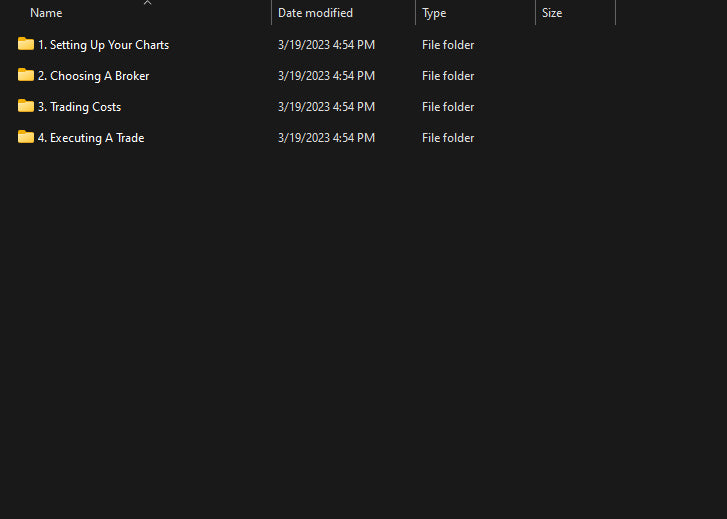The width and height of the screenshot is (727, 519).
Task: Click the folder icon beside Trading Costs
Action: (26, 106)
